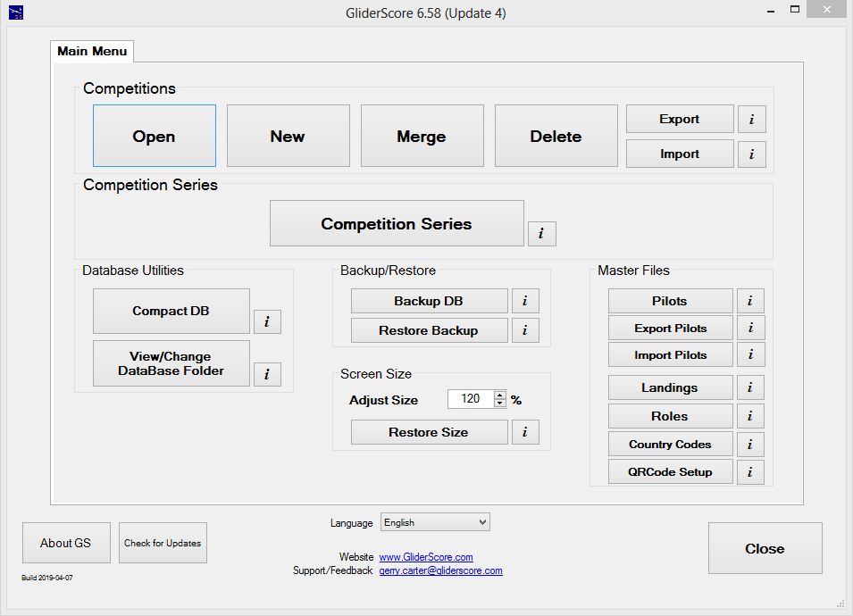853x616 pixels.
Task: Click the 'Database Utilities' group heading
Action: tap(133, 271)
